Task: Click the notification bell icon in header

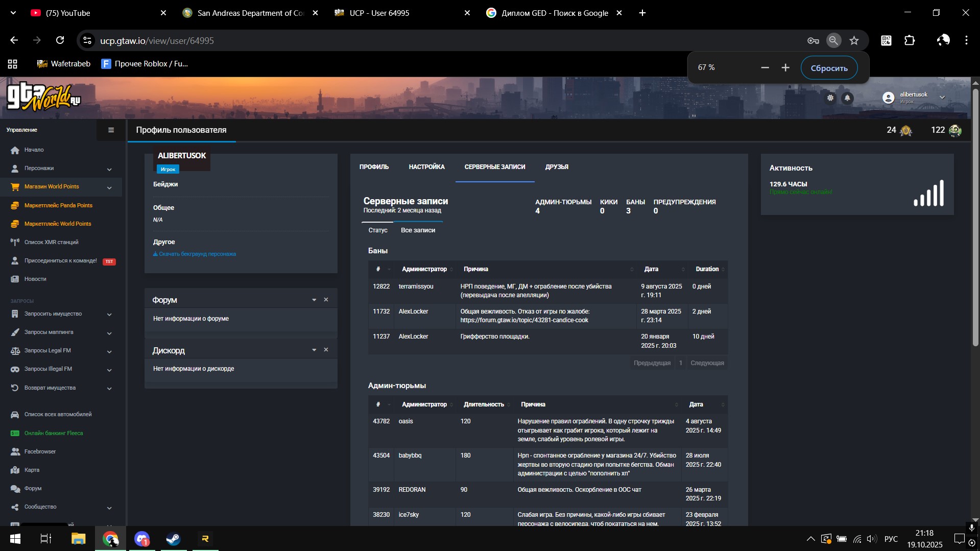Action: (847, 98)
